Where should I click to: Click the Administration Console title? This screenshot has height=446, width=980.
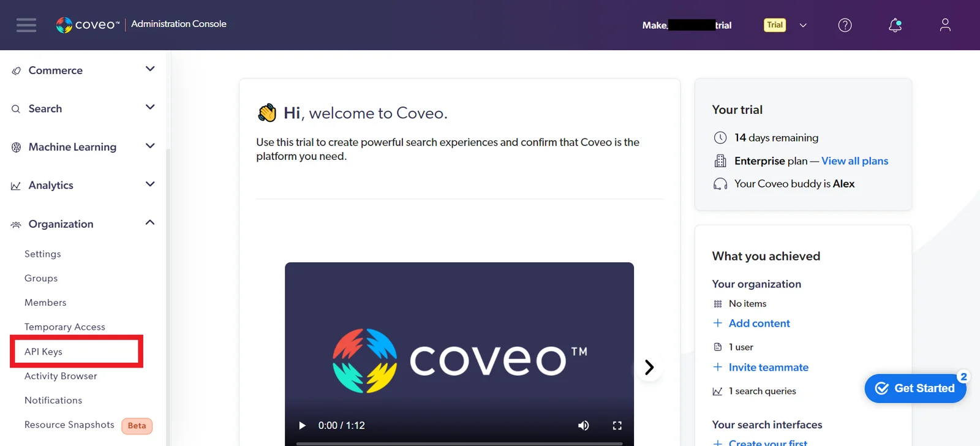click(x=179, y=24)
